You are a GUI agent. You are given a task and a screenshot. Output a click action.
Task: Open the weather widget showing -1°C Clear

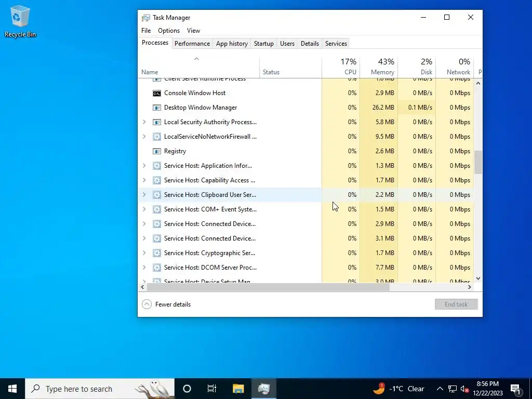pyautogui.click(x=398, y=389)
